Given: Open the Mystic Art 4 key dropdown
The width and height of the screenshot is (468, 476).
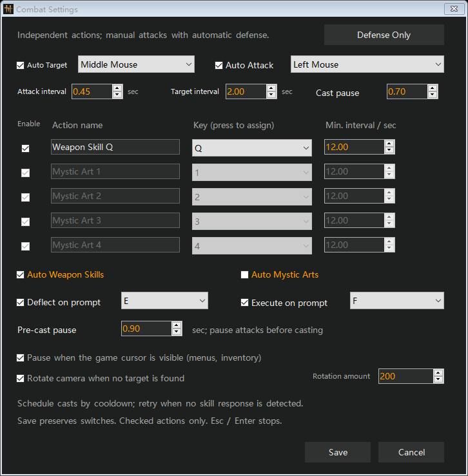Looking at the screenshot, I should point(252,246).
